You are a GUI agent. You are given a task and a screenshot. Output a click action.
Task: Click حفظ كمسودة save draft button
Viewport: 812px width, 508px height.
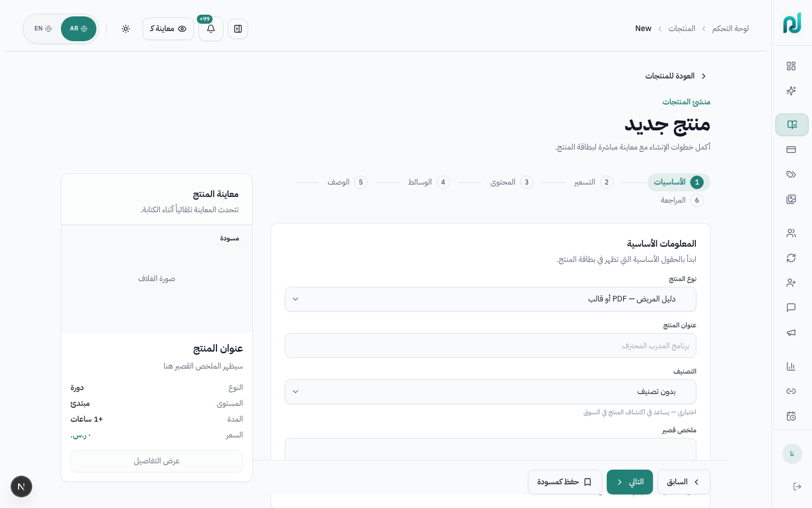point(565,482)
